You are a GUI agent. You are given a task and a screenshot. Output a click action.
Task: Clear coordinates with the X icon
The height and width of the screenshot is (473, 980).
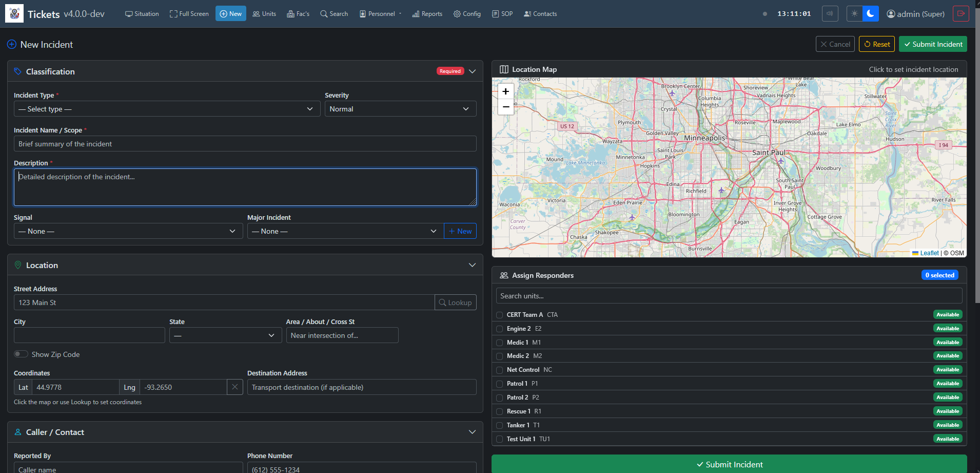click(x=234, y=387)
